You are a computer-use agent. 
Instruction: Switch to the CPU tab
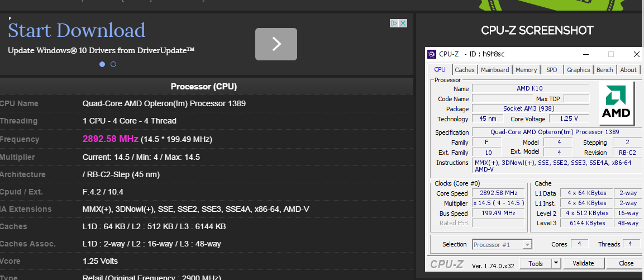pyautogui.click(x=440, y=69)
